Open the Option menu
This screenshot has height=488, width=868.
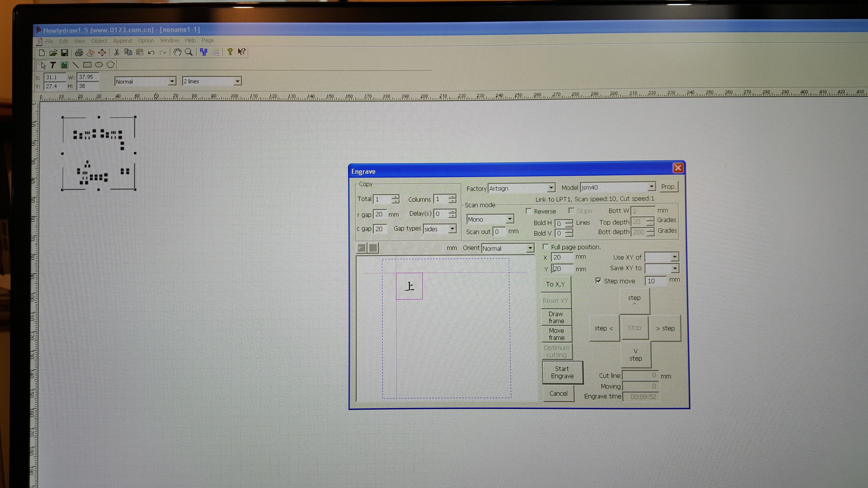[x=146, y=40]
